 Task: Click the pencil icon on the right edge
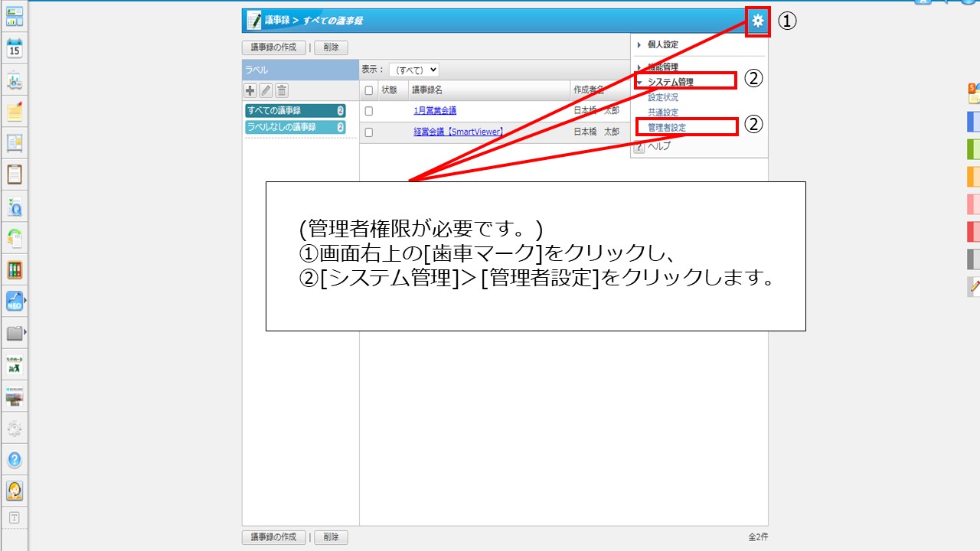point(974,287)
